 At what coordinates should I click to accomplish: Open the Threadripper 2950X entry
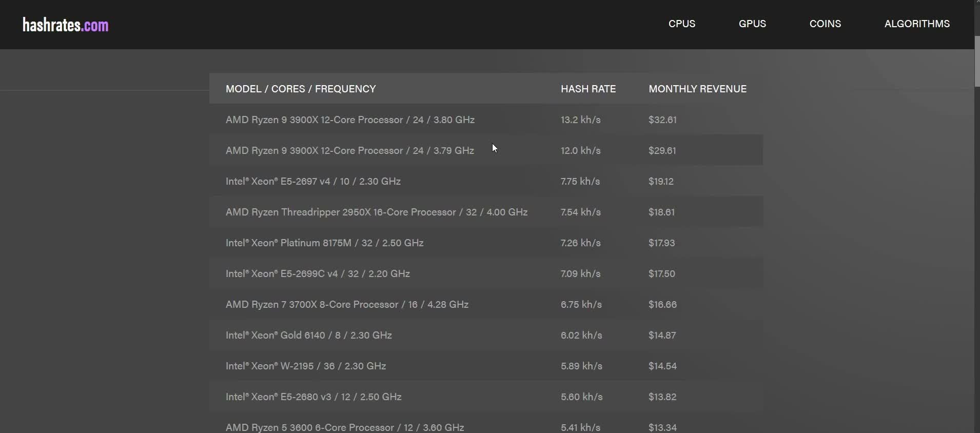click(376, 212)
